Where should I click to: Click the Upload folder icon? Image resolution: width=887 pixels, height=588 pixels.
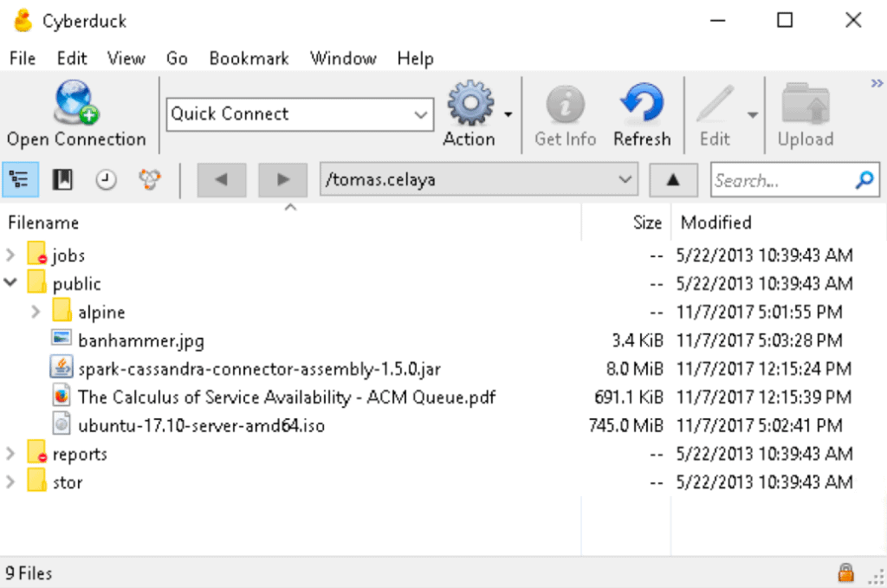coord(806,103)
